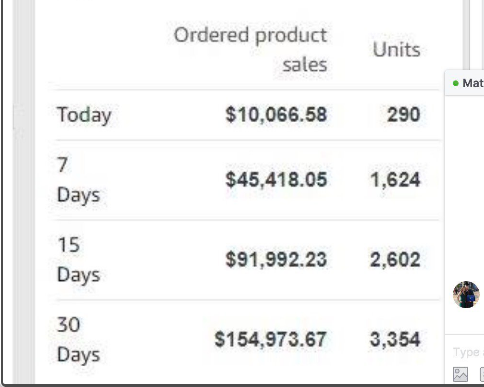Select today's sales value $10,066.58
The image size is (484, 387).
tap(276, 115)
